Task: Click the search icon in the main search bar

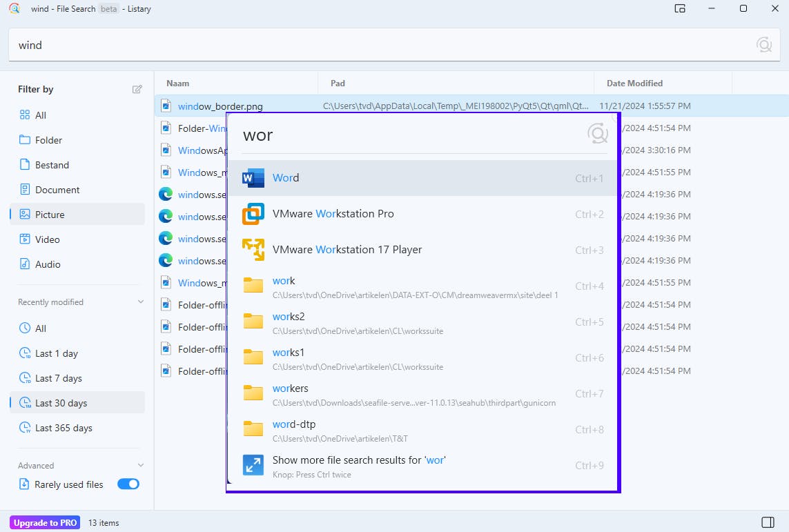Action: click(763, 45)
